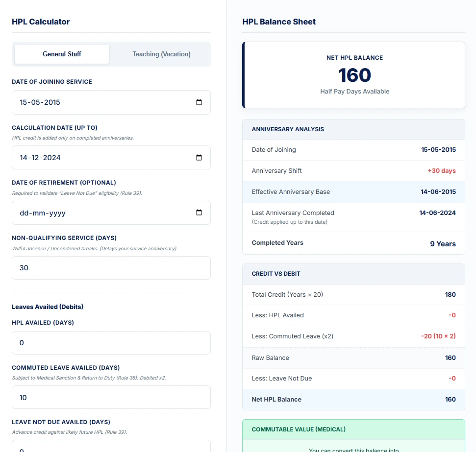
Task: Click the Leave Not Due Availed input
Action: (111, 447)
